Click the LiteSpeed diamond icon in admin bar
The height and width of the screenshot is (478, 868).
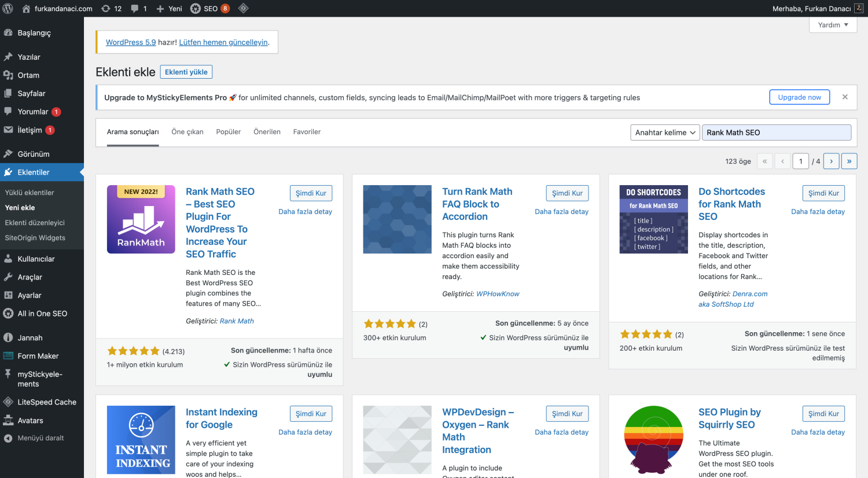coord(243,8)
